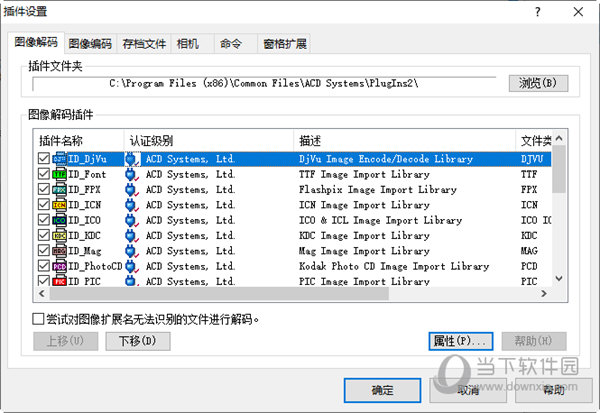
Task: Uncheck the ID_KDC plugin checkbox
Action: (44, 235)
